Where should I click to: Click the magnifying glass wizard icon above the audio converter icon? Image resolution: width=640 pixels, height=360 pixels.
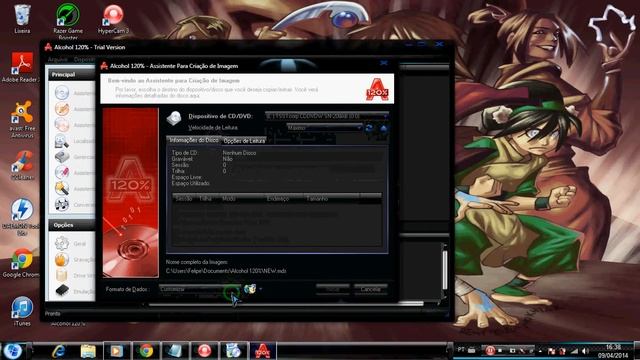click(62, 189)
